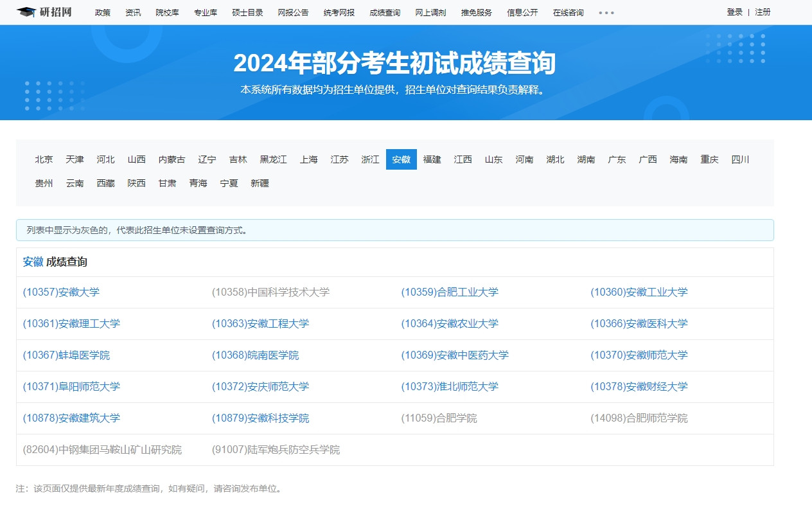Viewport: 812px width, 509px height.
Task: Switch to 陕西 province tab
Action: tap(137, 183)
